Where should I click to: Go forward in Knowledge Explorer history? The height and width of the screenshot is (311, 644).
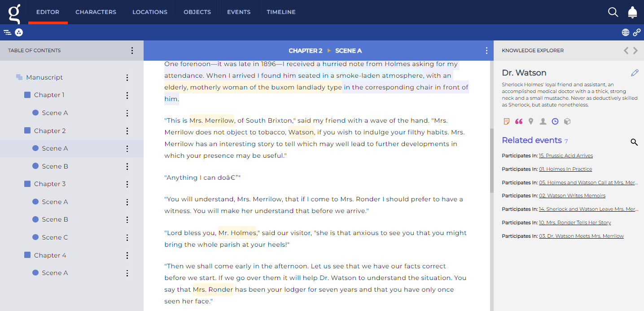coord(635,51)
